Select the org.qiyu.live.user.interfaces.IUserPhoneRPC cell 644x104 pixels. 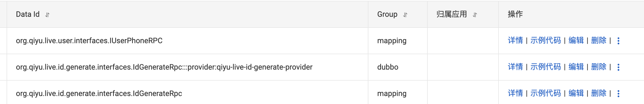point(187,41)
